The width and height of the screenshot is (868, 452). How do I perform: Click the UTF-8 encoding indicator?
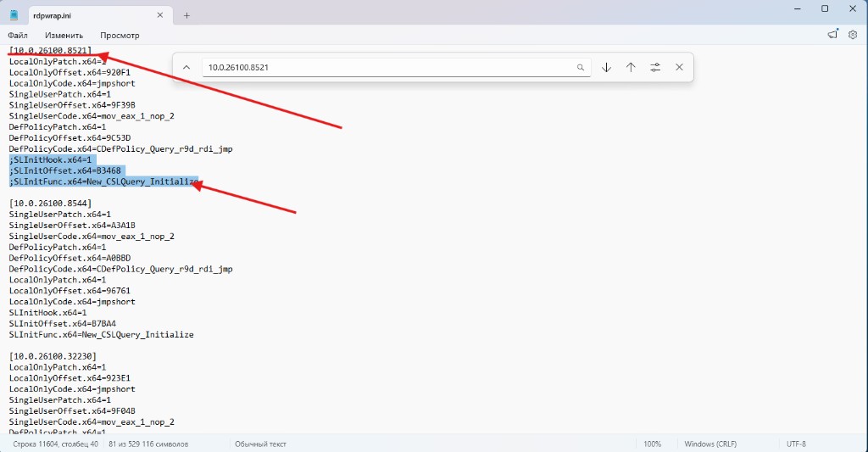(x=796, y=444)
